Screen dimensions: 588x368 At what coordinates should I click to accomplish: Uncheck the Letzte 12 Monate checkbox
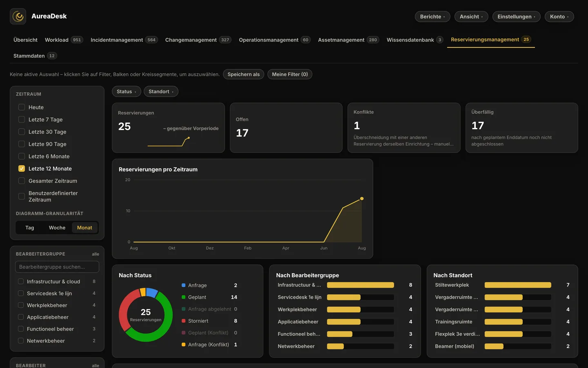click(22, 168)
